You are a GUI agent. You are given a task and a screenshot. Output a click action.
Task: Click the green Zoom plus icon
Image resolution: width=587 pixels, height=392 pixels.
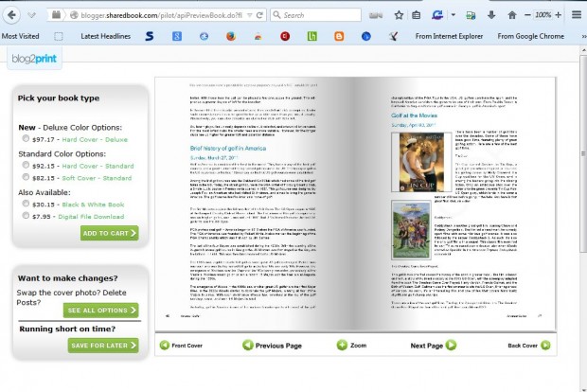tap(342, 345)
